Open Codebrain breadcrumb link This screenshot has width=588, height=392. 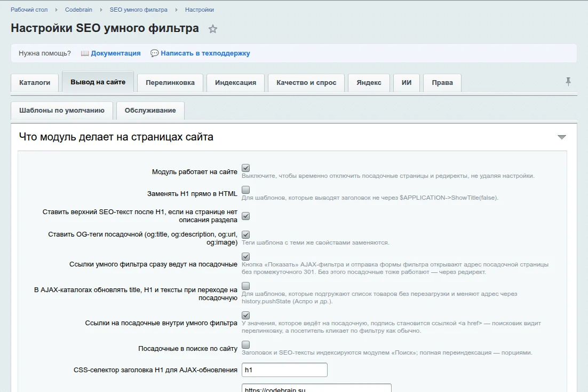point(78,10)
